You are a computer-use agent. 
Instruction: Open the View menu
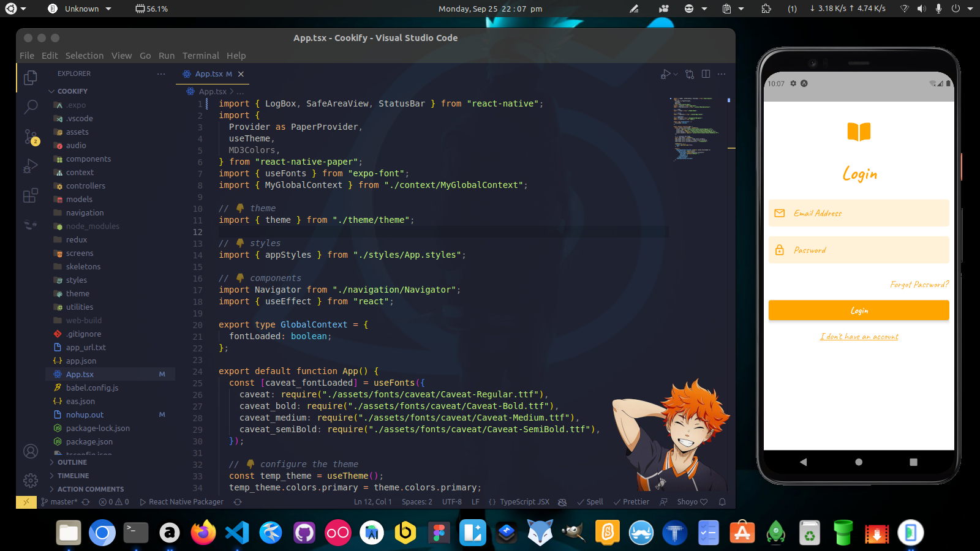coord(121,56)
